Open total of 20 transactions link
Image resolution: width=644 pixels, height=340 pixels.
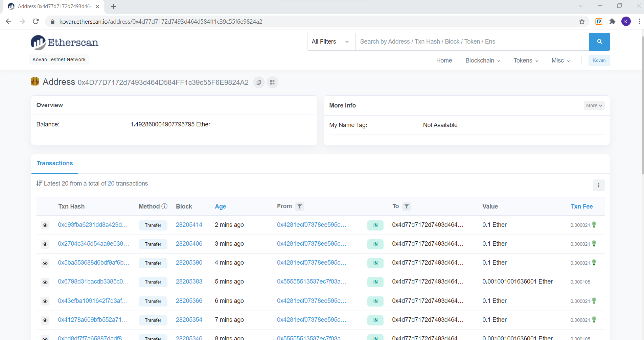[x=111, y=184]
